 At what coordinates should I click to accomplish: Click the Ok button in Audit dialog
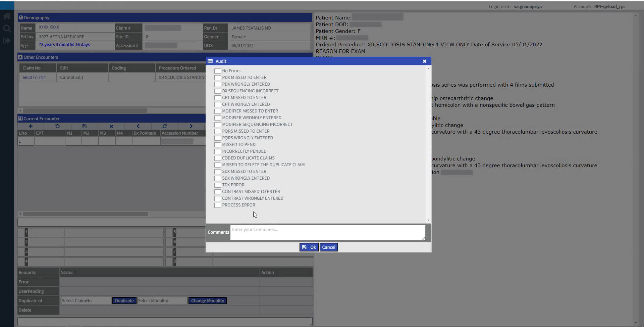tap(309, 247)
